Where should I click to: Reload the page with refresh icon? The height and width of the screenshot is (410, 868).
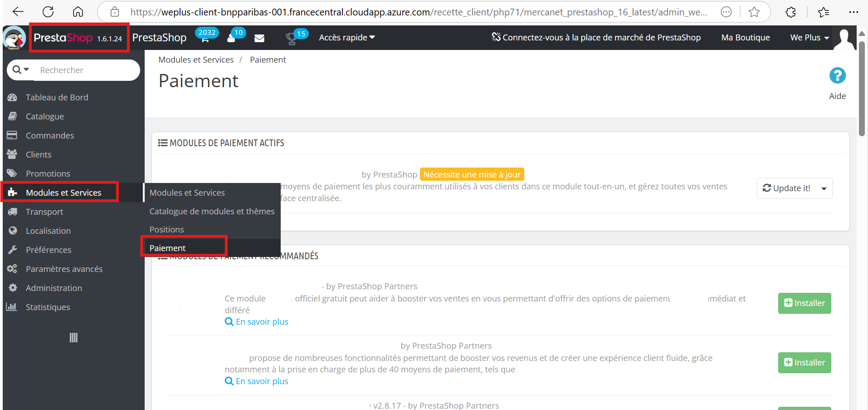tap(48, 12)
